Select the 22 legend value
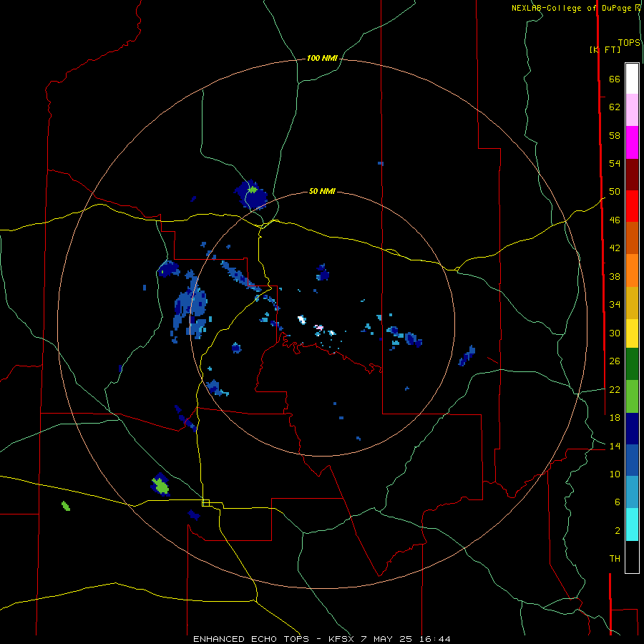Screen dimensions: 644x644 coord(615,389)
